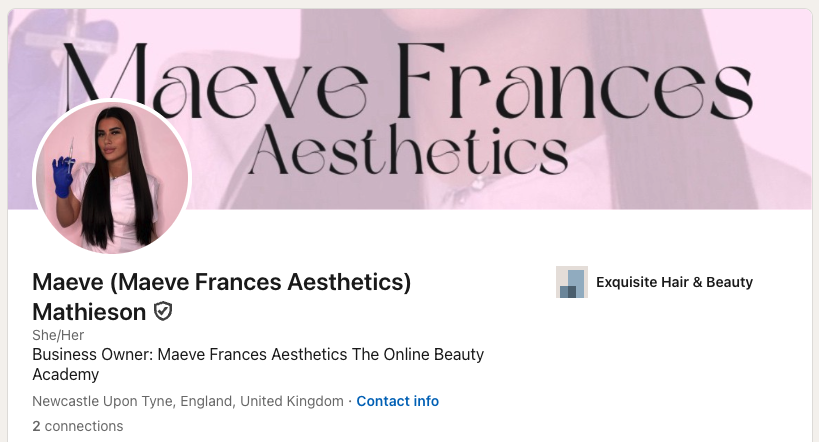Open the circular profile photo
Viewport: 819px width, 442px height.
coord(112,178)
